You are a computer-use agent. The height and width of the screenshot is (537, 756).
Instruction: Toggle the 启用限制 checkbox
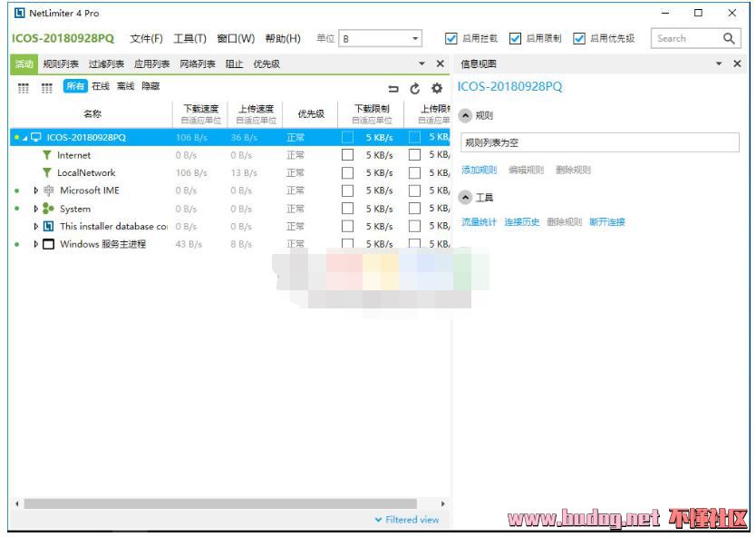pos(515,39)
